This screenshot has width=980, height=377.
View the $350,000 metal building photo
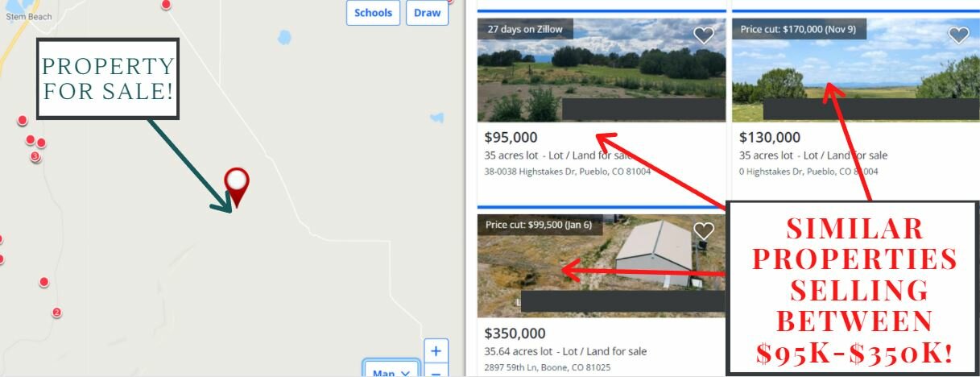click(602, 266)
